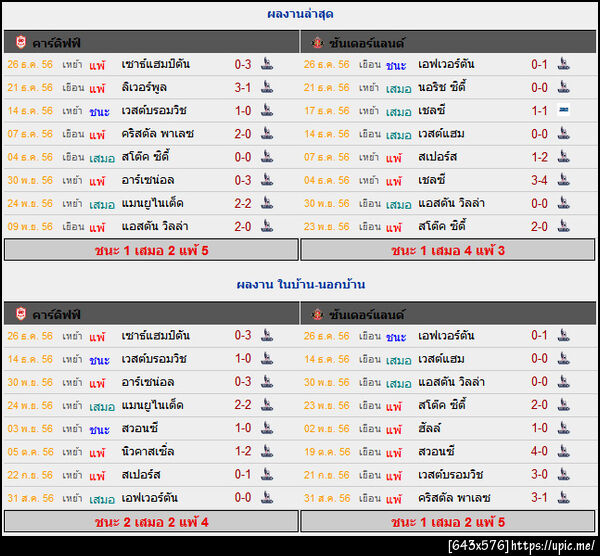Click the league icon in the 31 ส.ค. 56 คริสตัล พาเลซ row
This screenshot has height=556, width=600.
563,497
